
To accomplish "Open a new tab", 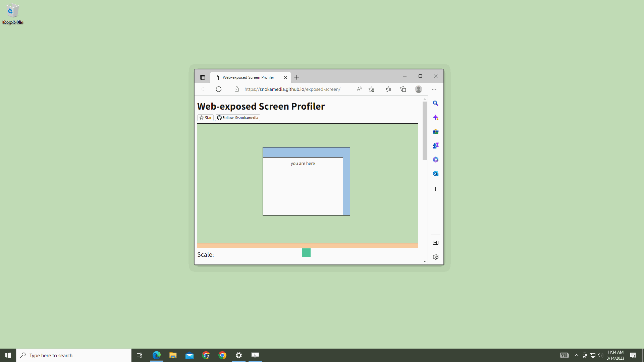I will (x=297, y=77).
